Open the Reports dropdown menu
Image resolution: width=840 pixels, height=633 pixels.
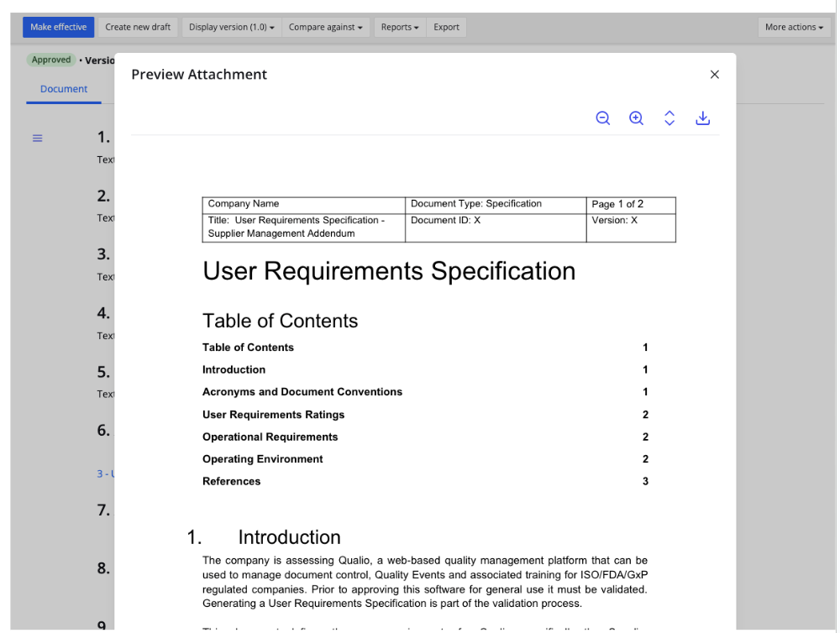pyautogui.click(x=399, y=27)
